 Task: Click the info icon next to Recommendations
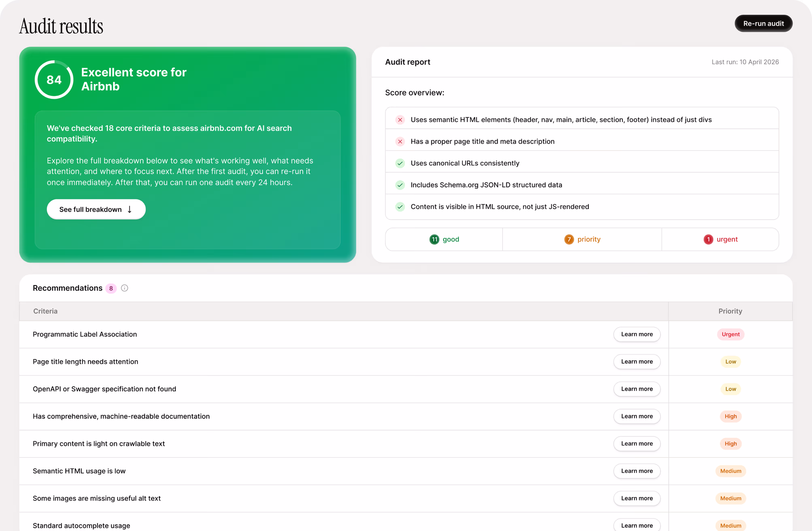pyautogui.click(x=124, y=288)
